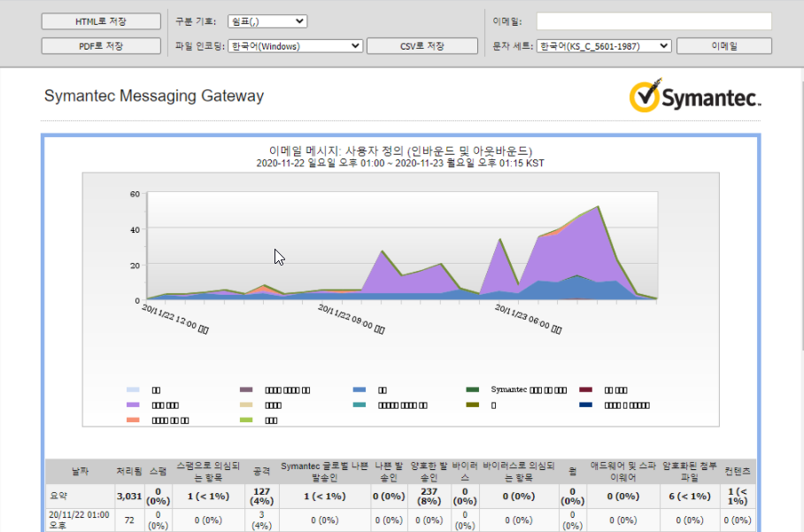Viewport: 804px width, 532px height.
Task: Click the 20 value on y-axis
Action: [x=135, y=266]
